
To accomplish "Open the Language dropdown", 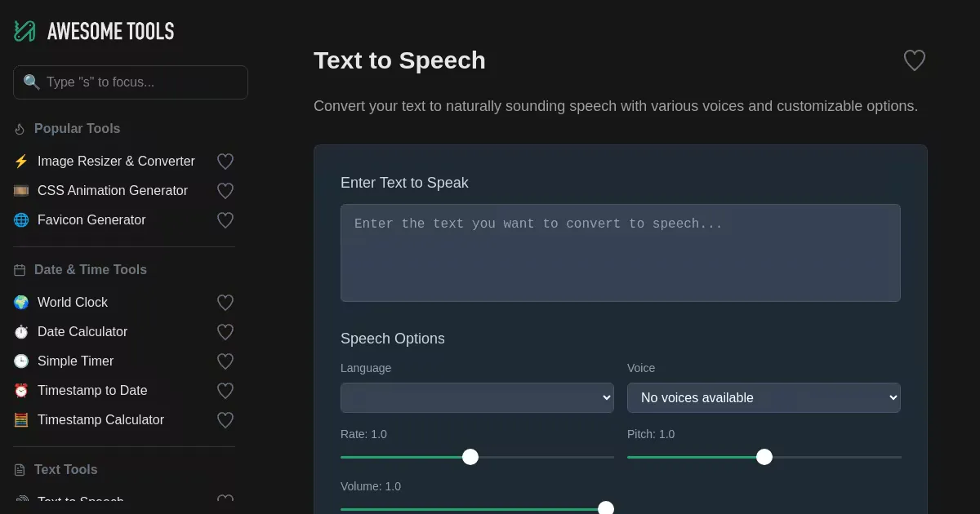I will (x=477, y=397).
